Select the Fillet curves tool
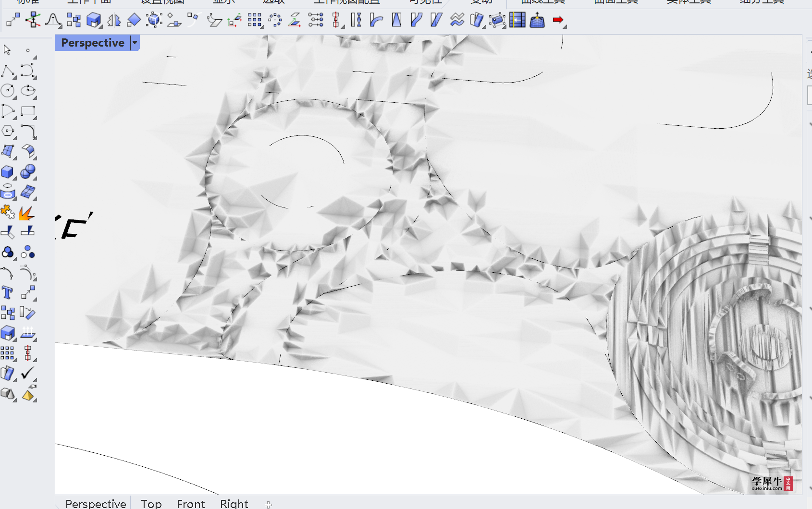The image size is (812, 509). point(28,131)
